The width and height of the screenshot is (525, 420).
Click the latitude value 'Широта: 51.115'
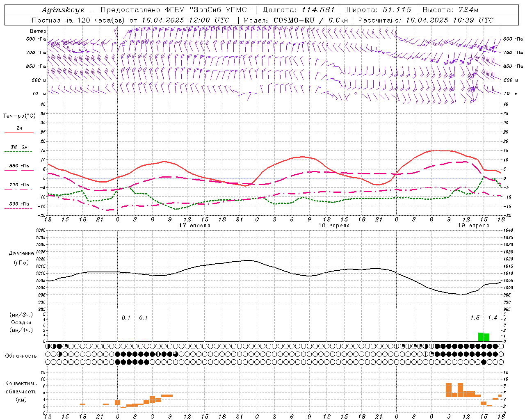pyautogui.click(x=379, y=10)
